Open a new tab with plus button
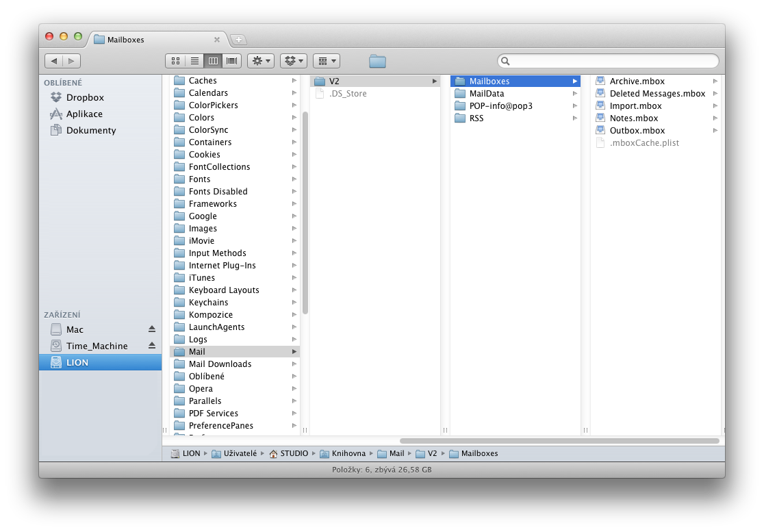This screenshot has width=764, height=532. click(x=238, y=40)
